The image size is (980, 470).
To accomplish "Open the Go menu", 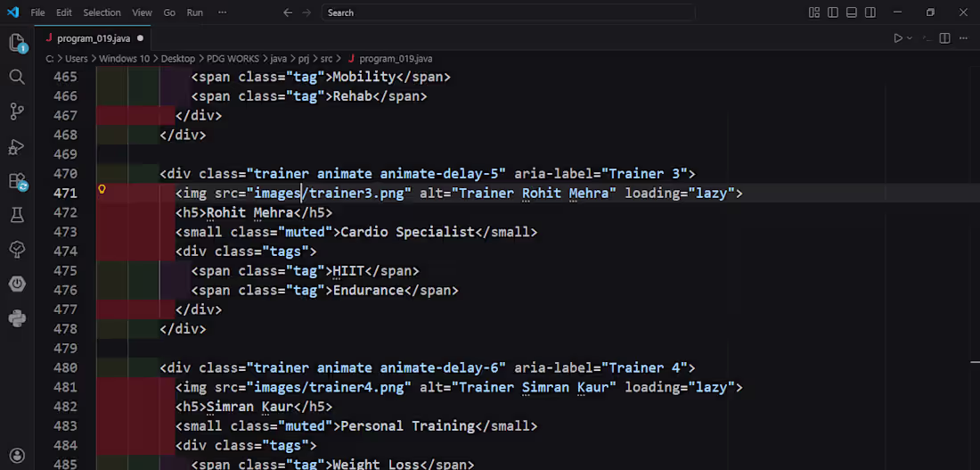I will click(x=169, y=12).
